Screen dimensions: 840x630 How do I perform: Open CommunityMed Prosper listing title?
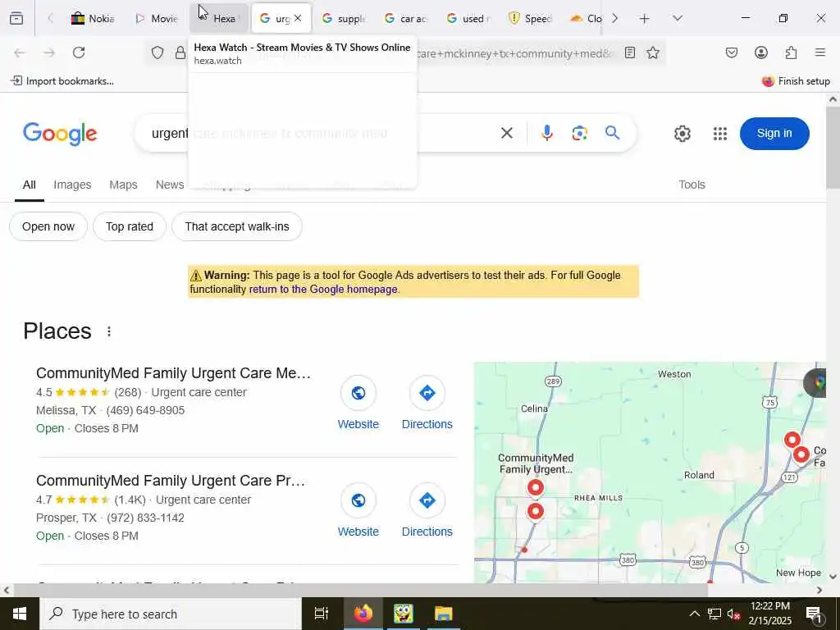[171, 481]
